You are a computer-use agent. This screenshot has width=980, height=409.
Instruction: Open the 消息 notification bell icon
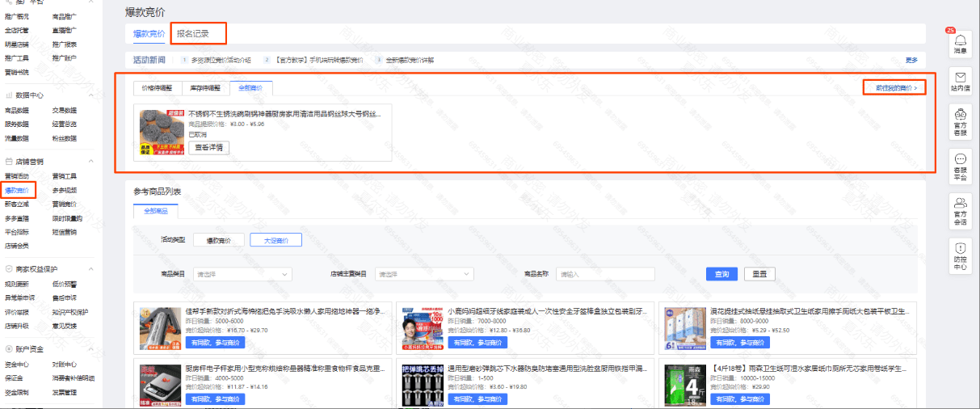[x=960, y=41]
